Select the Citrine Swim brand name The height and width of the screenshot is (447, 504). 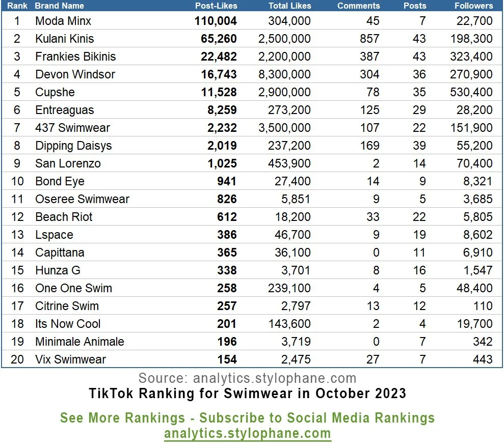click(67, 306)
